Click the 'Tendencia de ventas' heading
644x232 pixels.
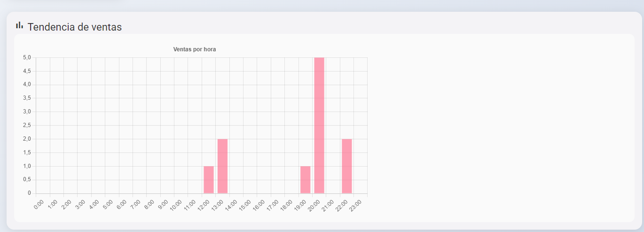click(74, 27)
